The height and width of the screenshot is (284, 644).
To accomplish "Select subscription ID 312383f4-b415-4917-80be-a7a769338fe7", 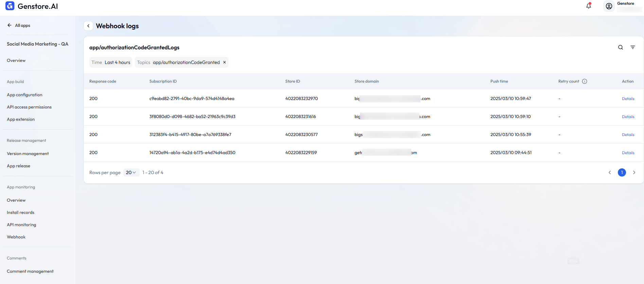I will [x=190, y=135].
